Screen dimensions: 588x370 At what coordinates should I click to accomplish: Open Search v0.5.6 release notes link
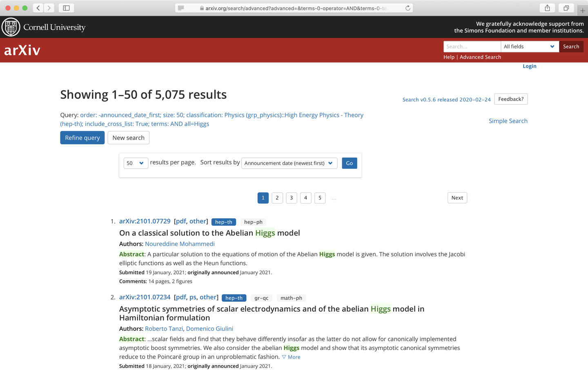447,100
